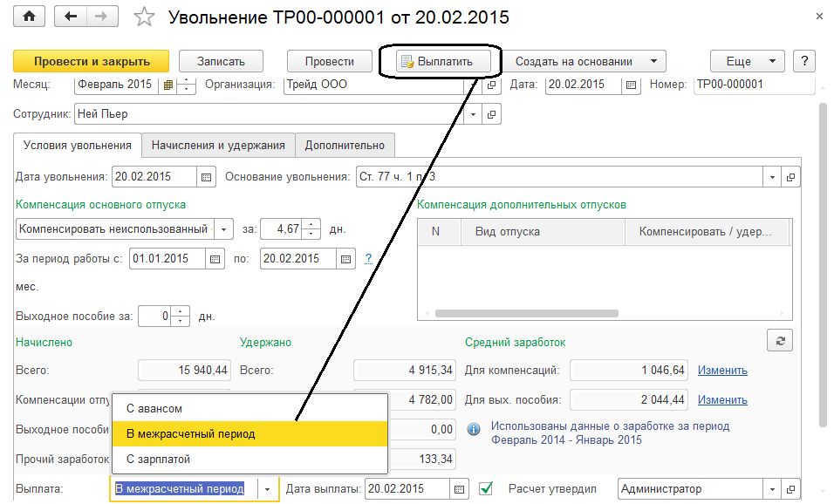The image size is (834, 504).
Task: Navigate back with the left arrow
Action: (x=70, y=17)
